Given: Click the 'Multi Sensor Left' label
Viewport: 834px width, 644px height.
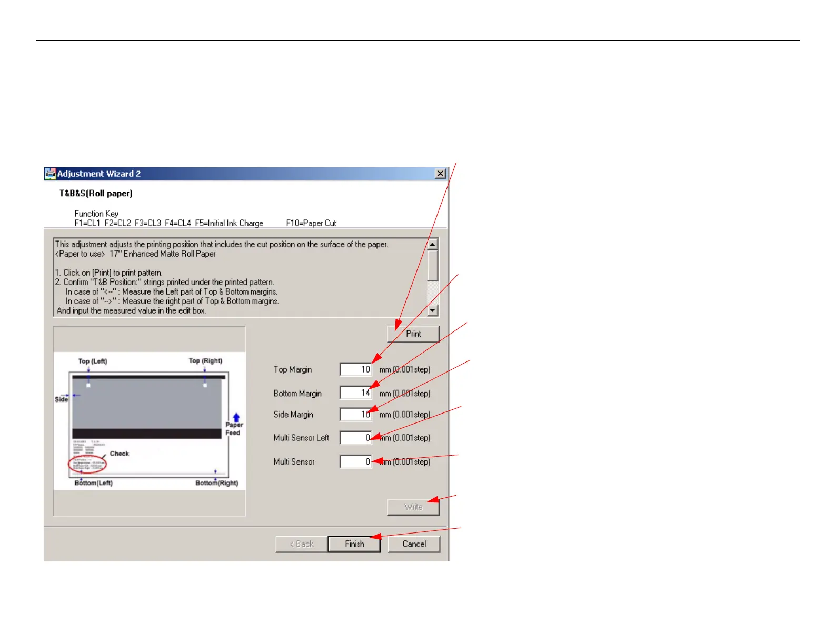Looking at the screenshot, I should tap(301, 438).
